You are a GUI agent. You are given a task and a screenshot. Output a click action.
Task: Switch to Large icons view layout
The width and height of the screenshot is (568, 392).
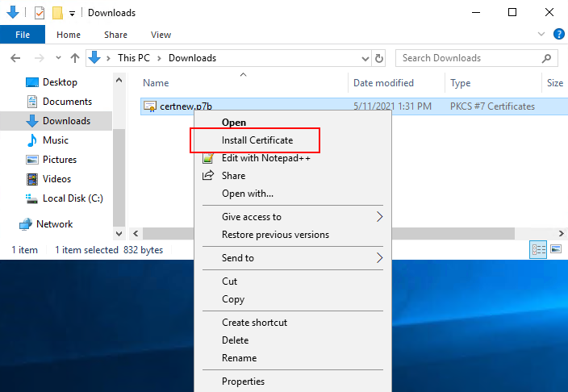556,249
